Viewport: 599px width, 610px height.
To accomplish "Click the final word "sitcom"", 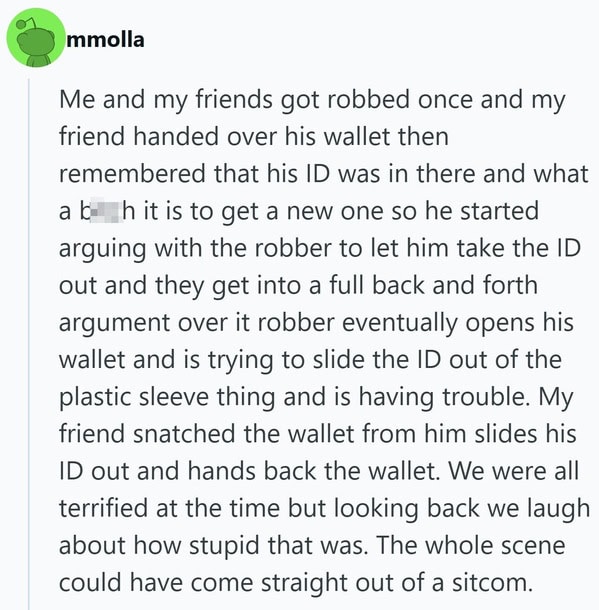I will coord(491,584).
